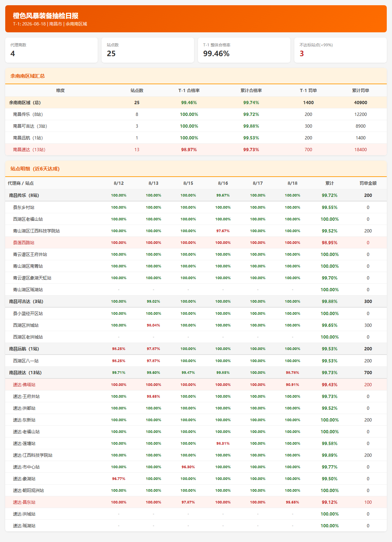Screen dimensions: 392x542
Task: Select the red 速达·昌东站 row label
Action: 24,502
